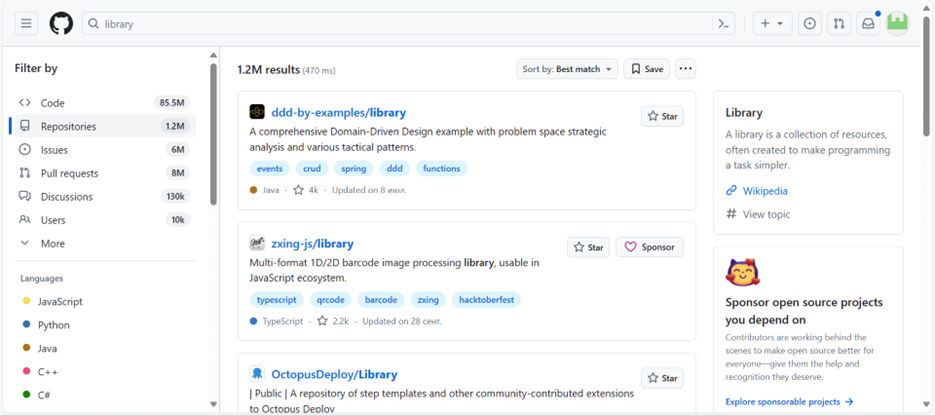
Task: Open Explore sponsorable projects link
Action: click(x=790, y=402)
